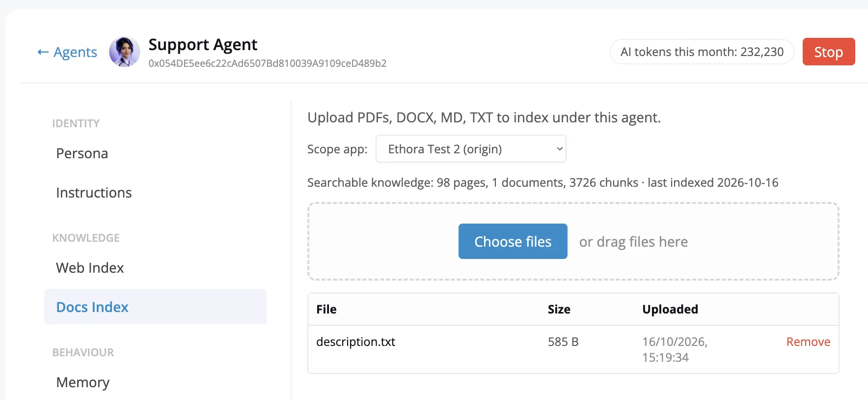
Task: Click the File column header
Action: [326, 309]
